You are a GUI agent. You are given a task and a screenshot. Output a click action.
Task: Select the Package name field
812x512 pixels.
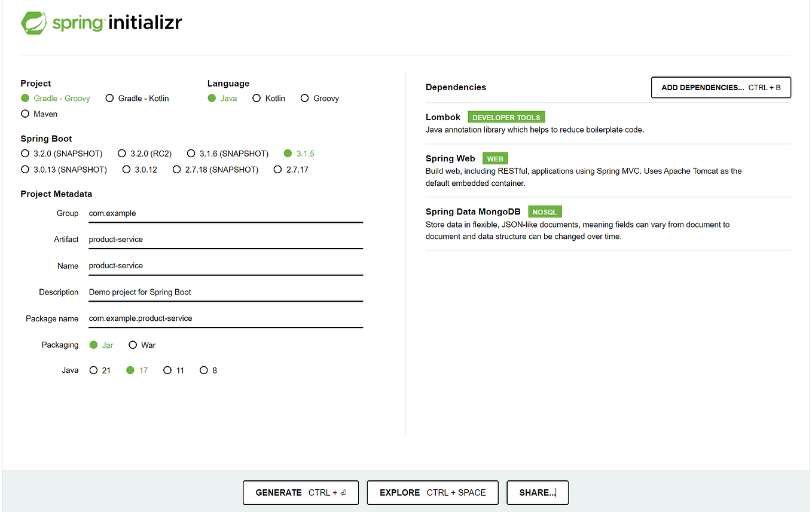225,318
